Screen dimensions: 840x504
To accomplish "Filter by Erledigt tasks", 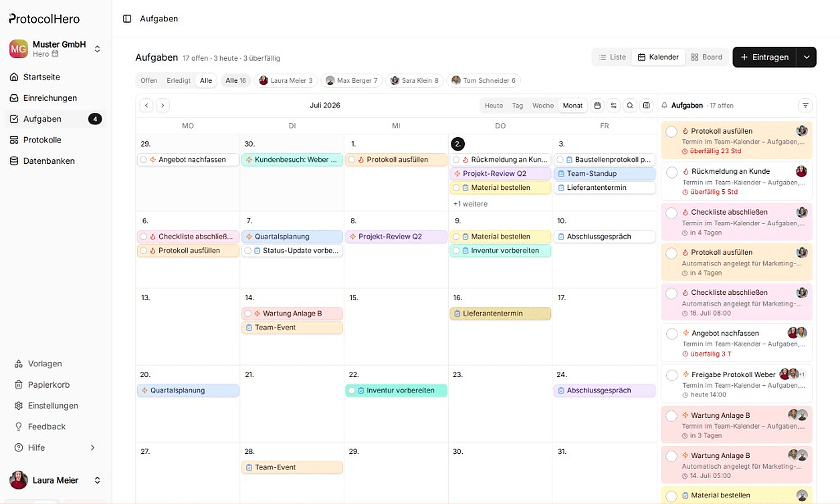I will point(178,80).
